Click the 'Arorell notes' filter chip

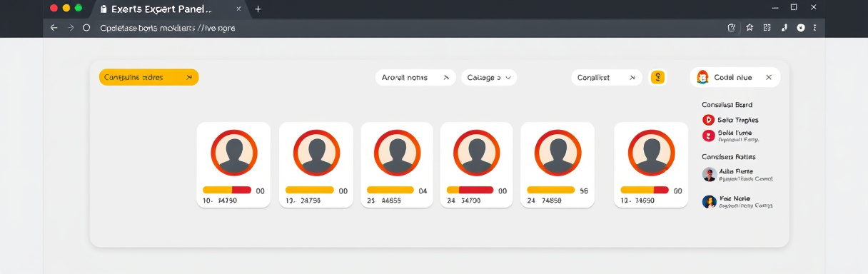(x=415, y=77)
